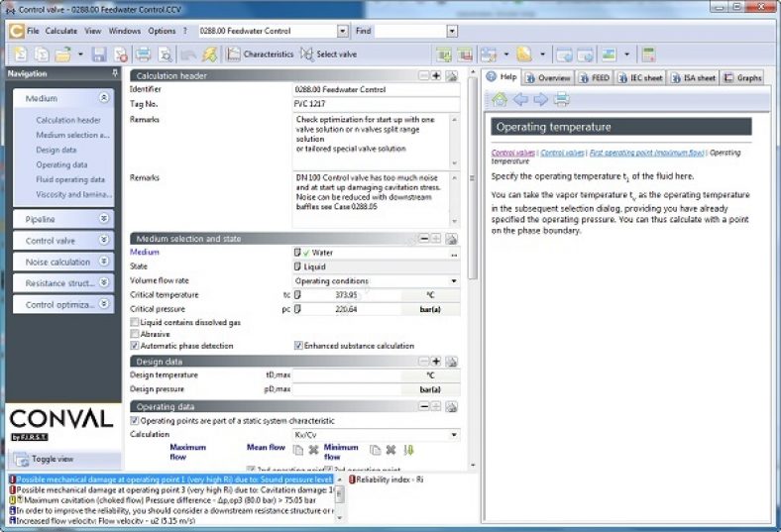Image resolution: width=781 pixels, height=532 pixels.
Task: Open Print preview from the toolbar
Action: pyautogui.click(x=165, y=54)
